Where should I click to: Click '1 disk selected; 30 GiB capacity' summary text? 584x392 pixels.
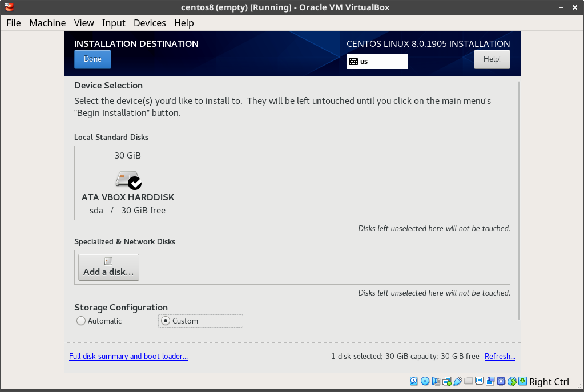click(x=384, y=356)
